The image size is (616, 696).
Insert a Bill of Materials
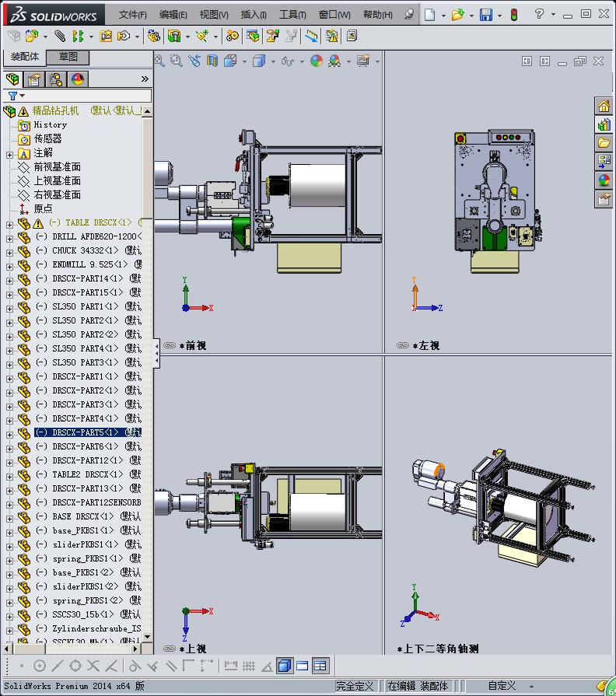(x=253, y=36)
